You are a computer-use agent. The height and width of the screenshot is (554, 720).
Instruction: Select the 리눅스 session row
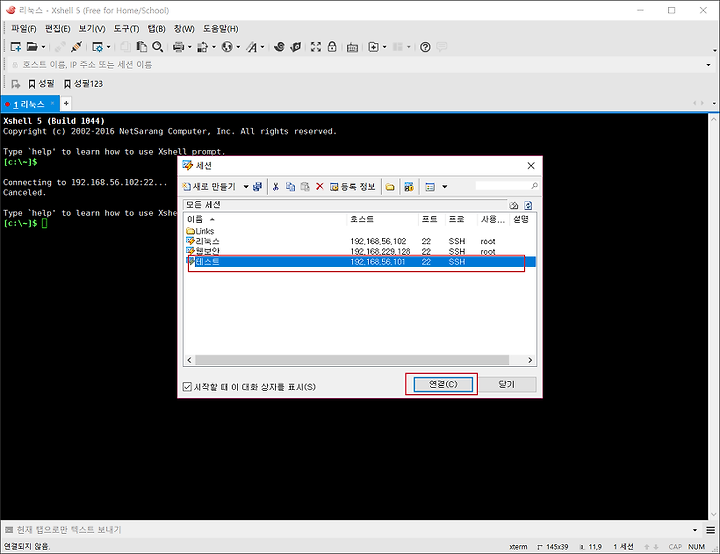pos(360,241)
